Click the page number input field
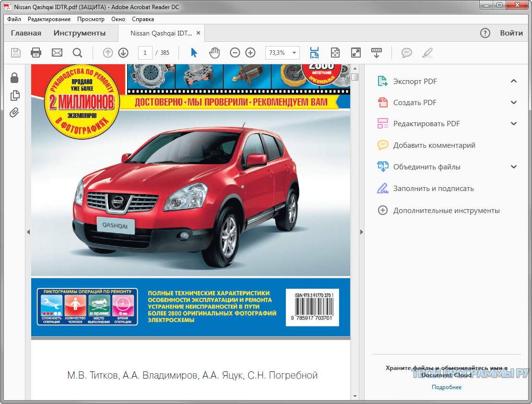This screenshot has height=404, width=532. coord(145,53)
